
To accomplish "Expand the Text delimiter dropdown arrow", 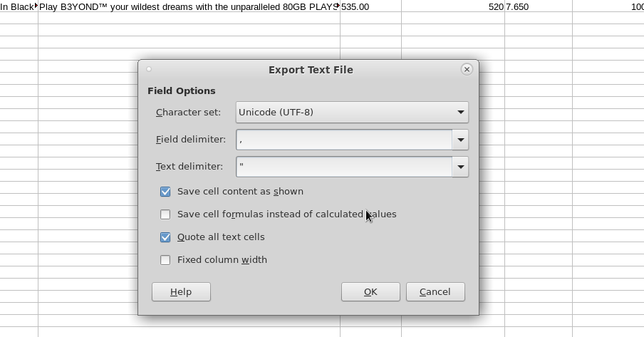I will [460, 167].
